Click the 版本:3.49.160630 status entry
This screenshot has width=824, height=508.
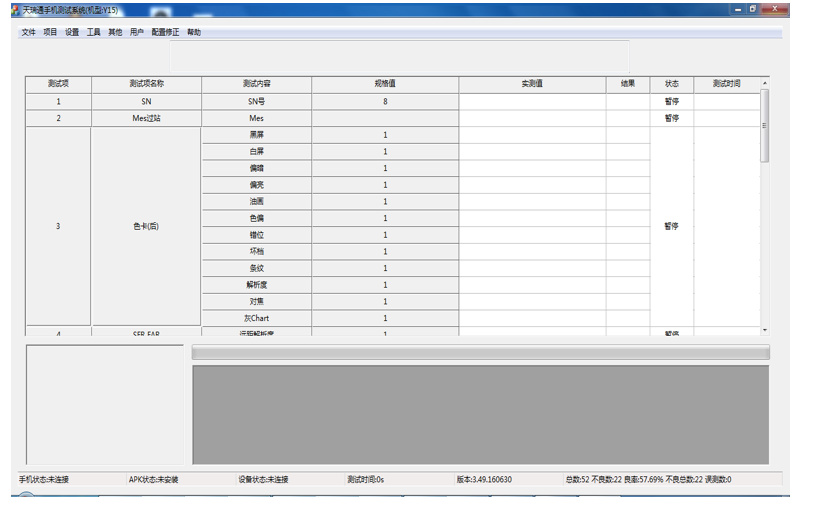point(484,480)
